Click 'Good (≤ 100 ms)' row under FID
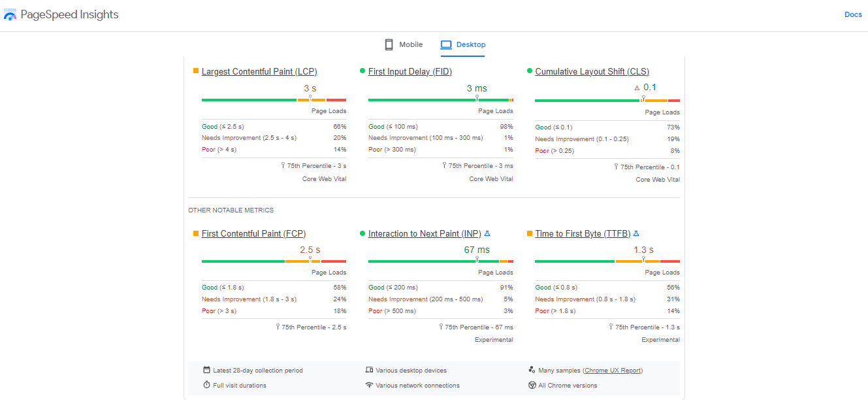 (441, 126)
